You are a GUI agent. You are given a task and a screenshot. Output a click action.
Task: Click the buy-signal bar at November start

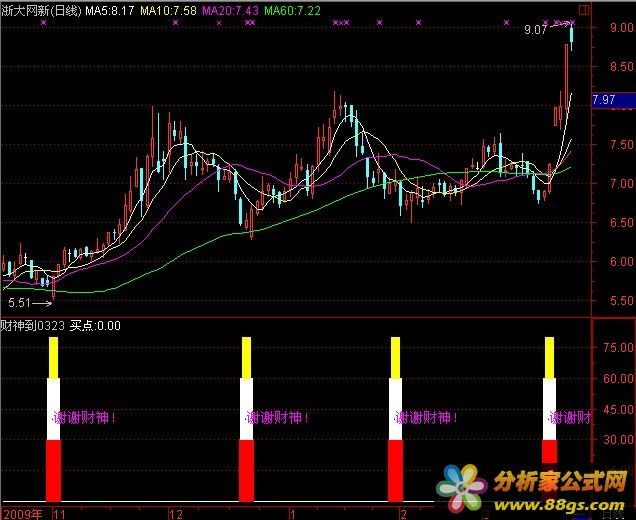[54, 419]
